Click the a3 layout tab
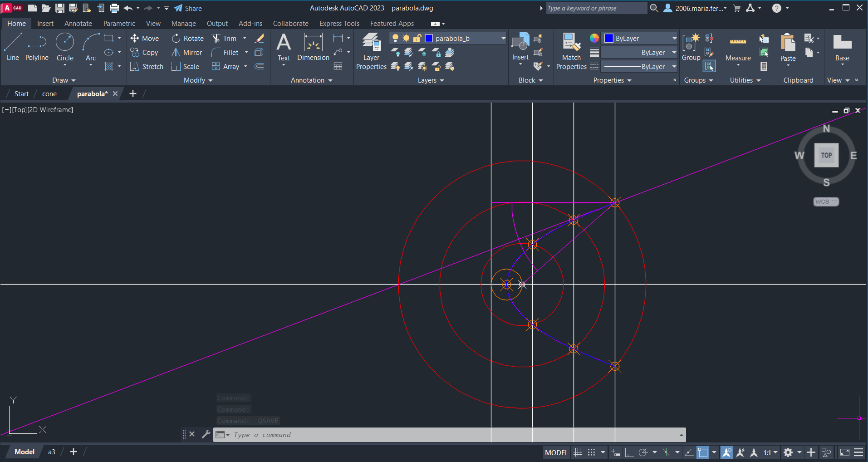The height and width of the screenshot is (462, 868). (x=52, y=452)
